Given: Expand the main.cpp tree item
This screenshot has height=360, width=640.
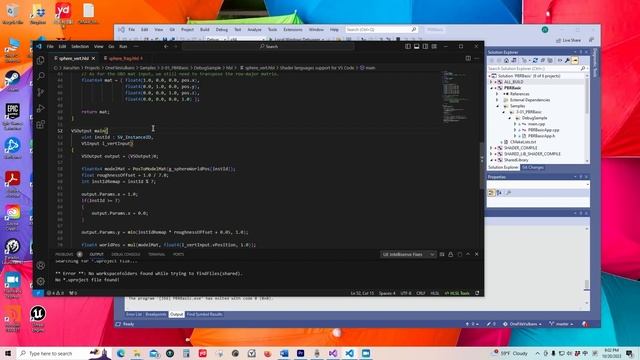Looking at the screenshot, I should [515, 124].
